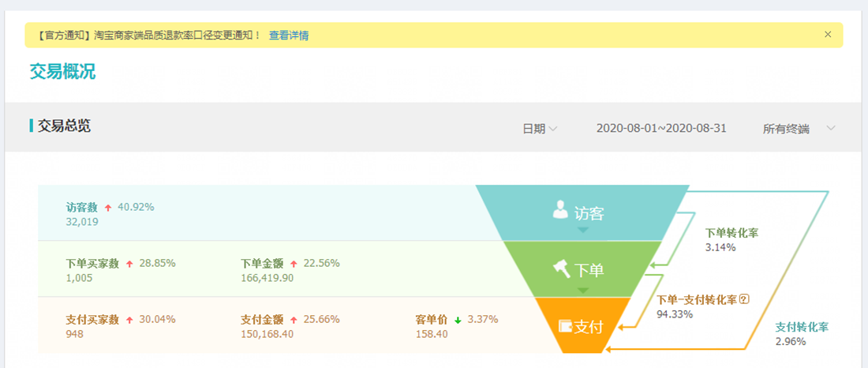The image size is (868, 368).
Task: Click the red up arrow beside 下单金额
Action: 294,264
